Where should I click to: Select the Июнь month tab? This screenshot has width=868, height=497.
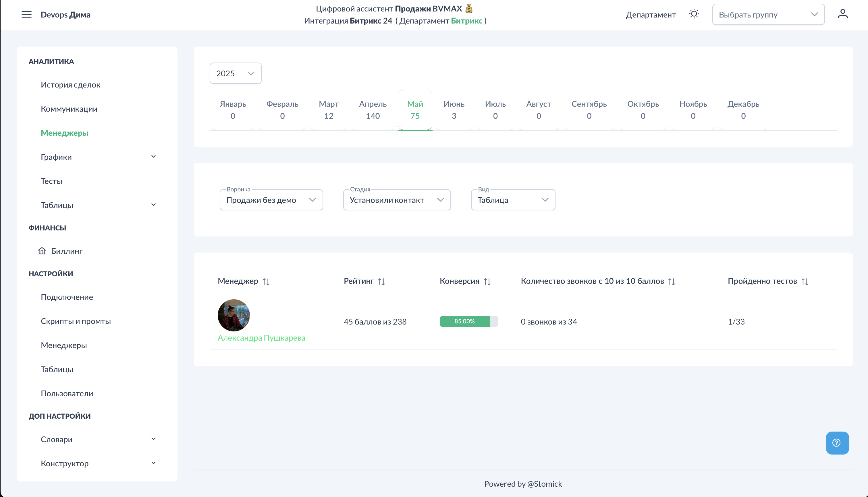(x=454, y=110)
